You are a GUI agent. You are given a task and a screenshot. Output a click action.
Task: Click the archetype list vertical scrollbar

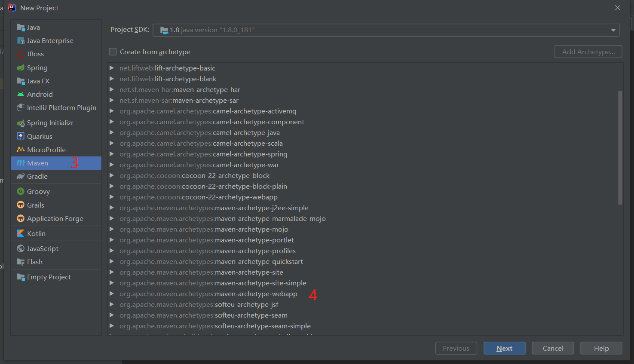(620, 147)
